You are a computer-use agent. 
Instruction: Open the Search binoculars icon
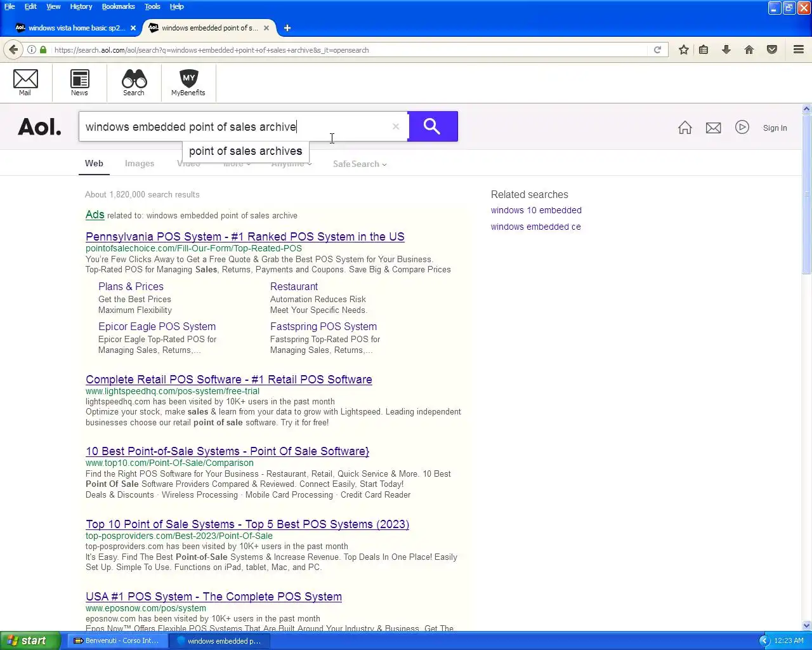[x=134, y=83]
